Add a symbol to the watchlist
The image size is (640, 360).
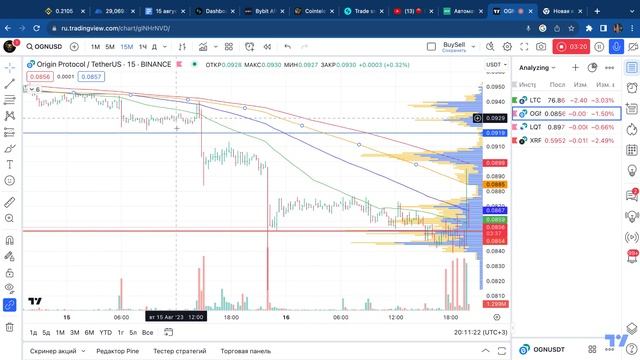575,68
